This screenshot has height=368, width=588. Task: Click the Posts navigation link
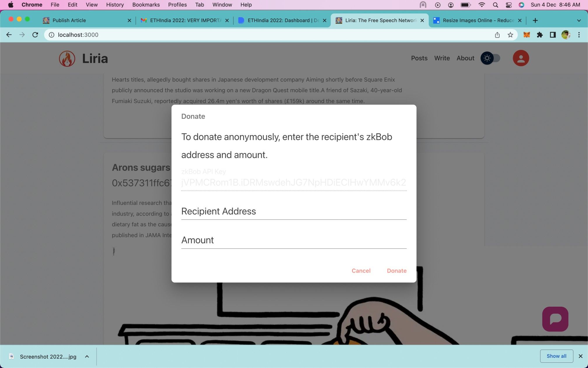coord(419,58)
